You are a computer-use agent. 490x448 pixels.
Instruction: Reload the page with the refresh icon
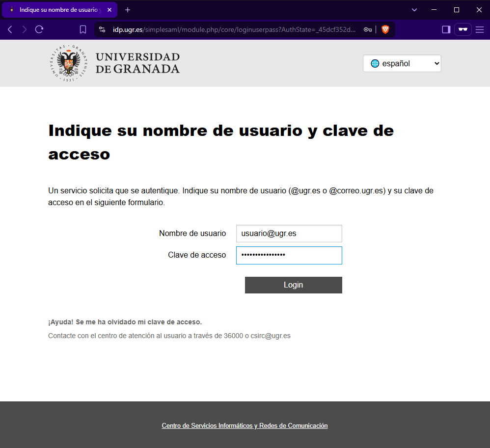[39, 29]
